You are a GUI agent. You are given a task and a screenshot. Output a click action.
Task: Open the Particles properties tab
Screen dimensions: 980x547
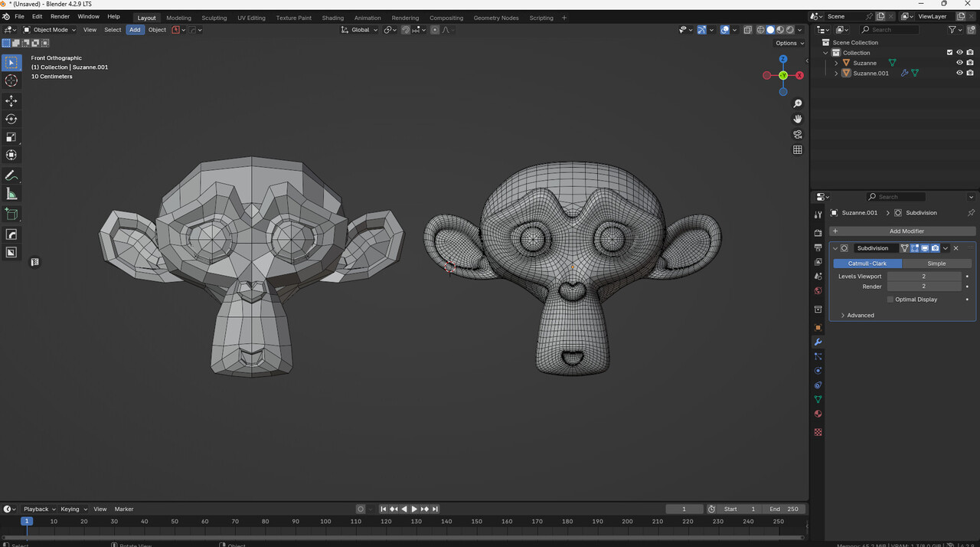pyautogui.click(x=818, y=356)
